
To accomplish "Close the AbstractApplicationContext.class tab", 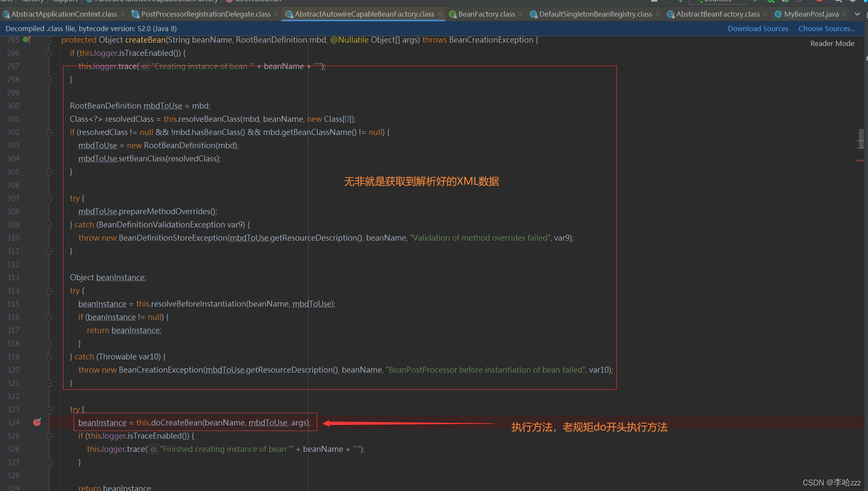I will (x=123, y=14).
